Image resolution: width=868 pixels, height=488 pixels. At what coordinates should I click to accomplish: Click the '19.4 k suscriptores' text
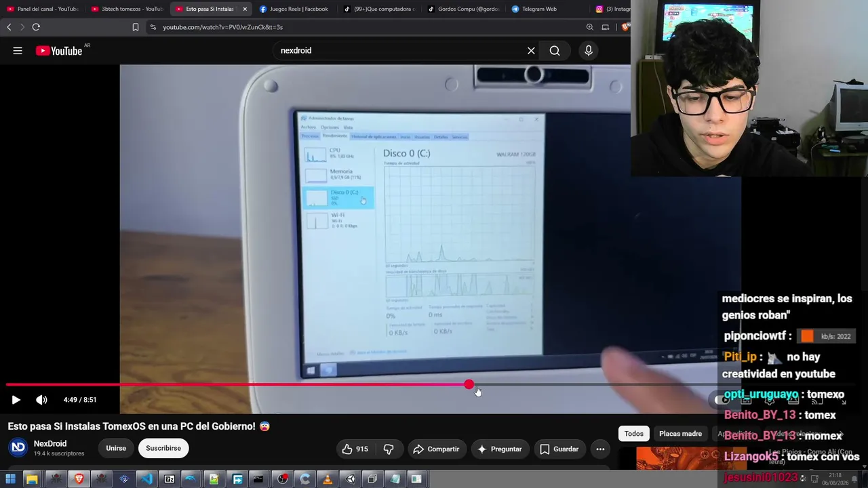tap(59, 453)
